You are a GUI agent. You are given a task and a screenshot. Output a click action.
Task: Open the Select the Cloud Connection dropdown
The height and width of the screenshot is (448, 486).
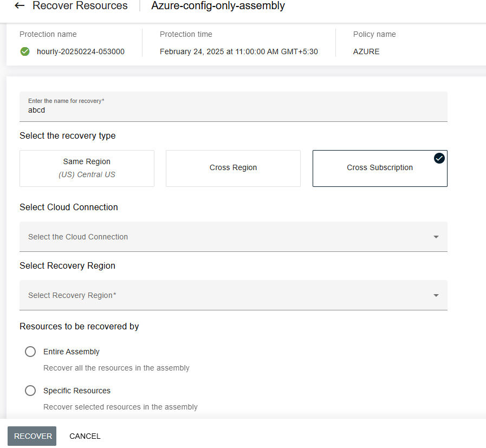pyautogui.click(x=234, y=237)
